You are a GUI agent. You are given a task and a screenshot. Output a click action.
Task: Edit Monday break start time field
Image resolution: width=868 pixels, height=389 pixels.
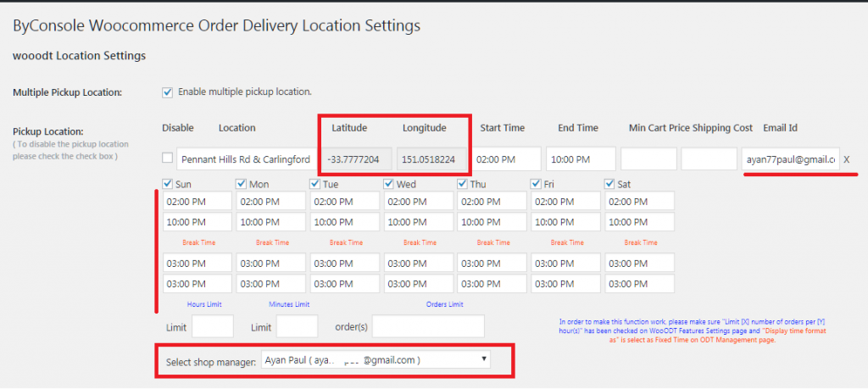(270, 263)
